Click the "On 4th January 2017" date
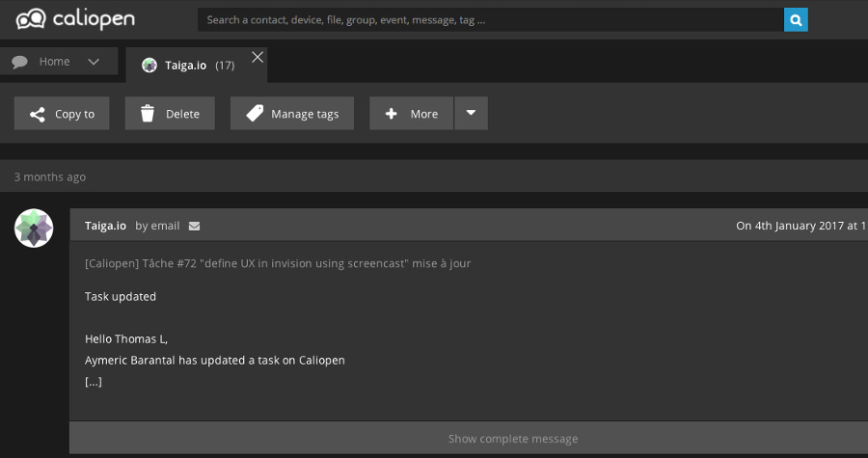The image size is (868, 458). (x=801, y=226)
